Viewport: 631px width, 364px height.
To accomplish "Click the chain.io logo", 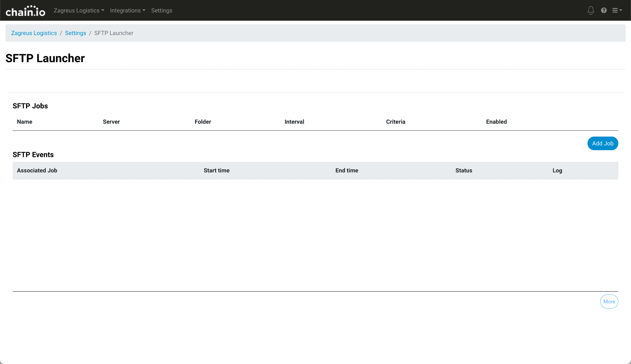I will coord(25,11).
